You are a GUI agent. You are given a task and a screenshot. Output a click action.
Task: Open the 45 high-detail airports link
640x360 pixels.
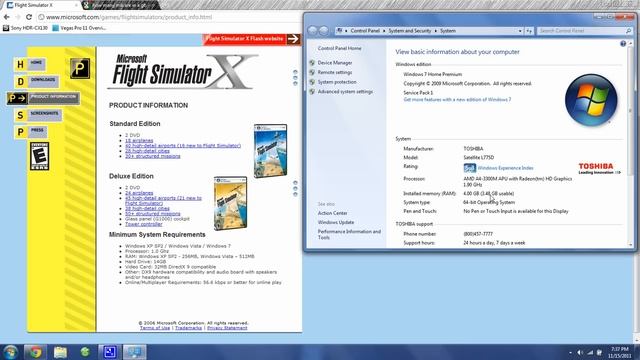click(163, 200)
